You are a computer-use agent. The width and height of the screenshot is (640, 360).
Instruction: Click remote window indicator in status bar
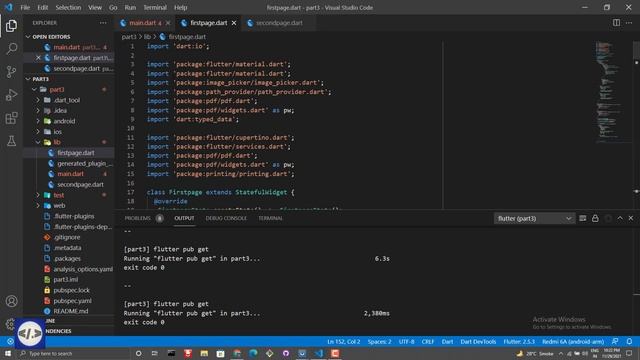point(10,341)
